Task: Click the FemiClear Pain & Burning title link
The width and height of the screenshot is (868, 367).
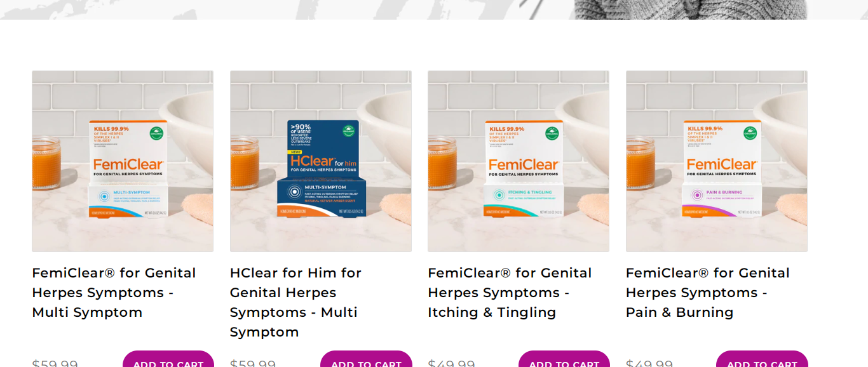Action: point(708,293)
